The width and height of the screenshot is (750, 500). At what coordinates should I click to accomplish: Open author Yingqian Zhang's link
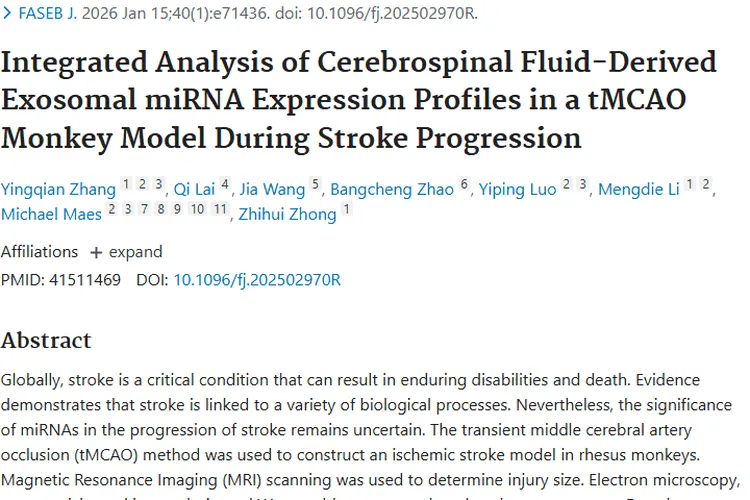(x=58, y=189)
